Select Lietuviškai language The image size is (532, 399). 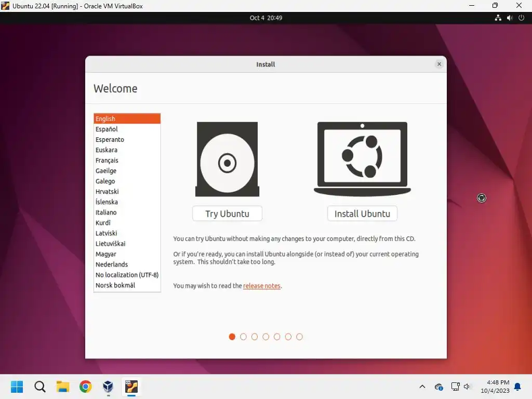127,244
